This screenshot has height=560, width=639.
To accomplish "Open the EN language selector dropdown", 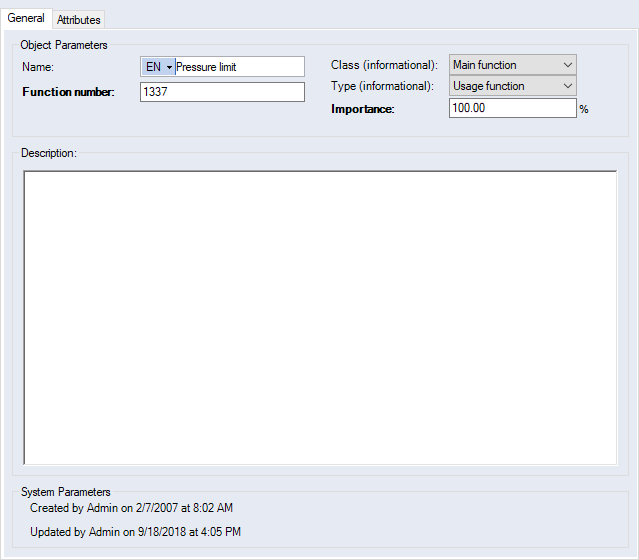I will click(158, 67).
